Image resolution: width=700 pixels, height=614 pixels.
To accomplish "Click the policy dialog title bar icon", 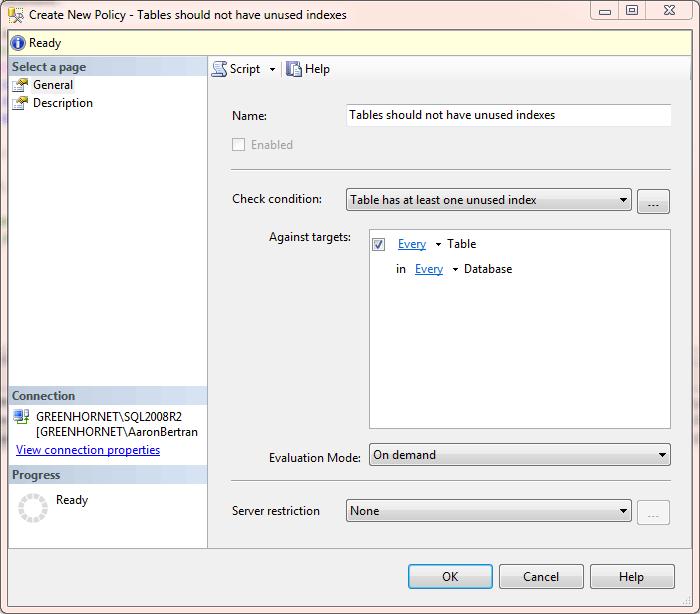I will click(x=16, y=15).
